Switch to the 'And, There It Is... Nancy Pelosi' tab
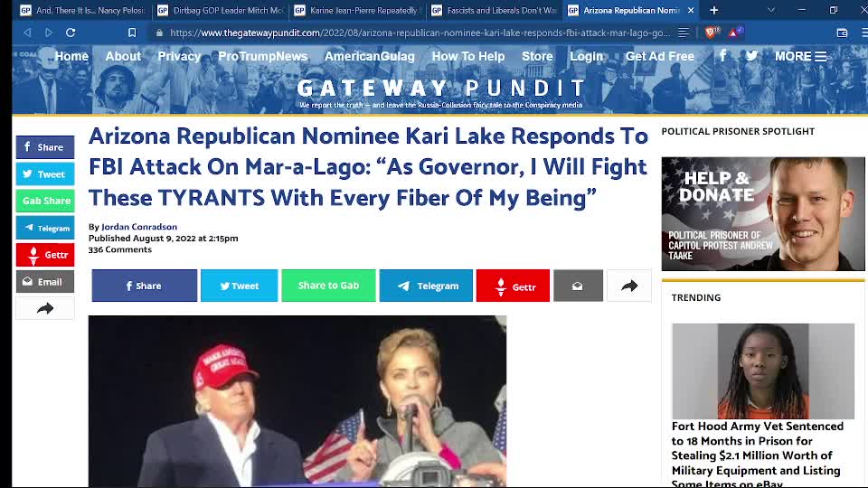Viewport: 868px width, 488px height. (x=82, y=11)
